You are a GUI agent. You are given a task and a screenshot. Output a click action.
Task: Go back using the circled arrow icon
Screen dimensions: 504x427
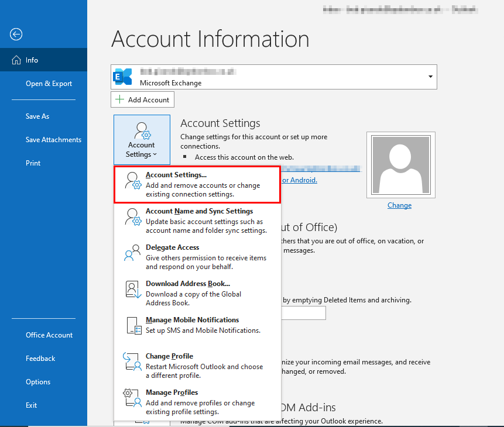16,34
